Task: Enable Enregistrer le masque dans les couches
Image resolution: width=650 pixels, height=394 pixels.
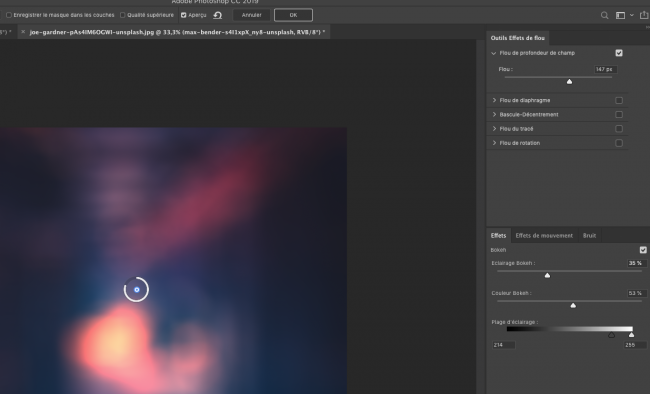Action: click(9, 15)
